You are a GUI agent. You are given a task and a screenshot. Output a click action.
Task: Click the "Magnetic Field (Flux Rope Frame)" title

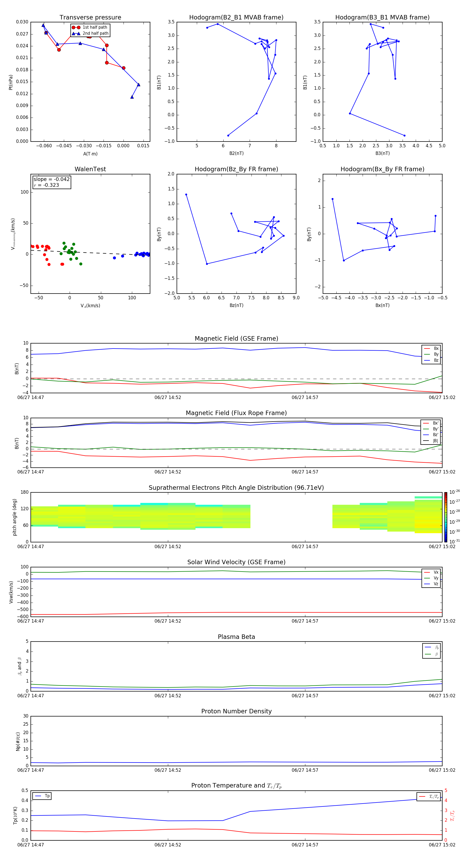coord(236,413)
